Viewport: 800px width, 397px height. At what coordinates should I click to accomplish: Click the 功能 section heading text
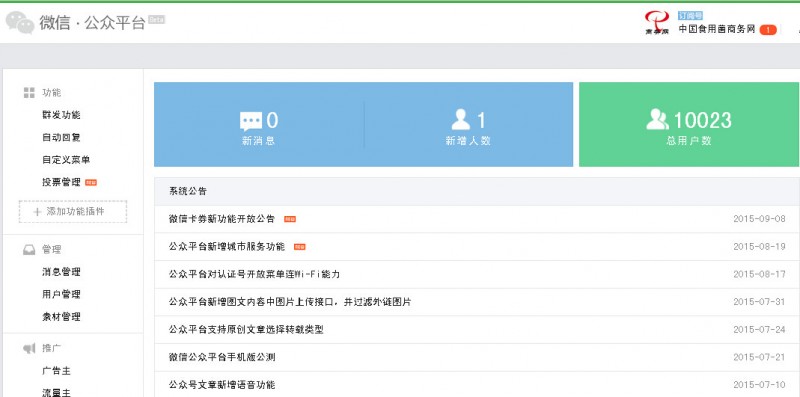(52, 93)
